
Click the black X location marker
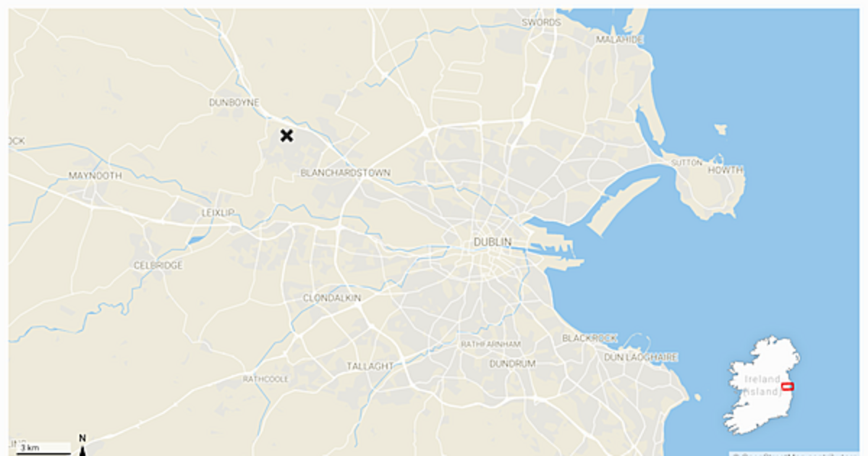pos(286,135)
